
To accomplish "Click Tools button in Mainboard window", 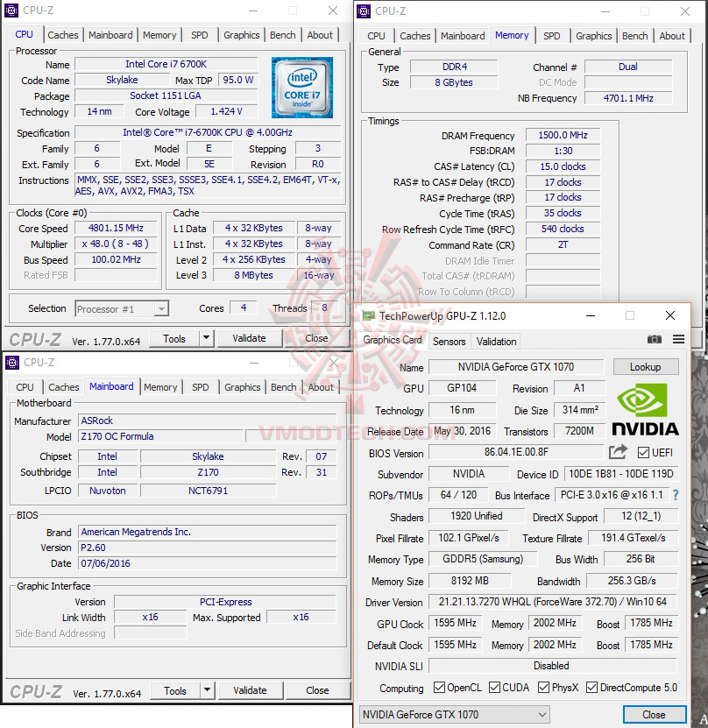I will [175, 690].
